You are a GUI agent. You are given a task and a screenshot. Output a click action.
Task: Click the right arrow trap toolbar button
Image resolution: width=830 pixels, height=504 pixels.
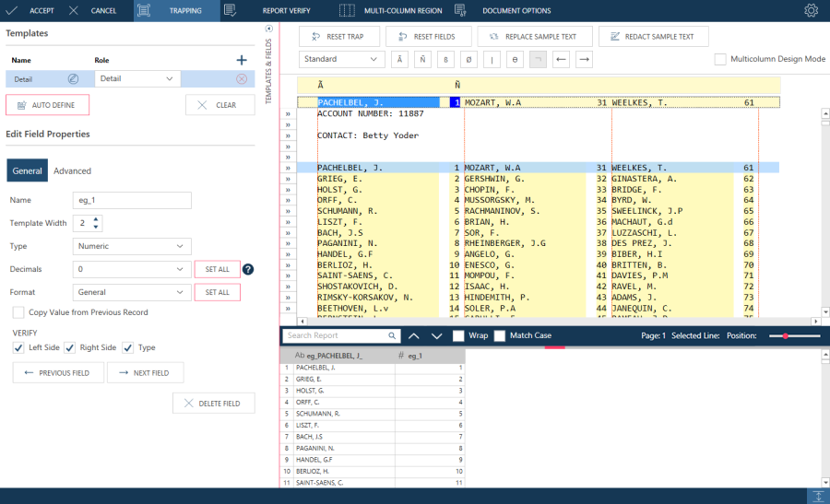tap(584, 59)
